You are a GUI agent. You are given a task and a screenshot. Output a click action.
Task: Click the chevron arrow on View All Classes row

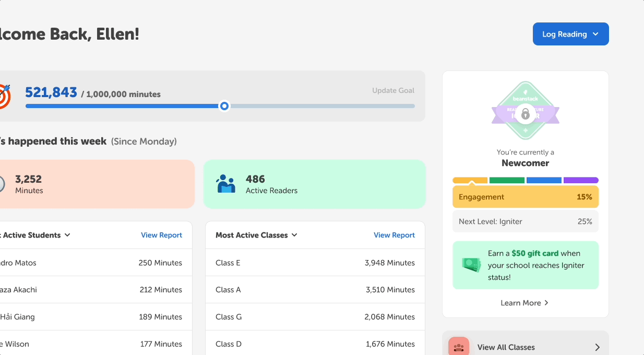click(598, 347)
